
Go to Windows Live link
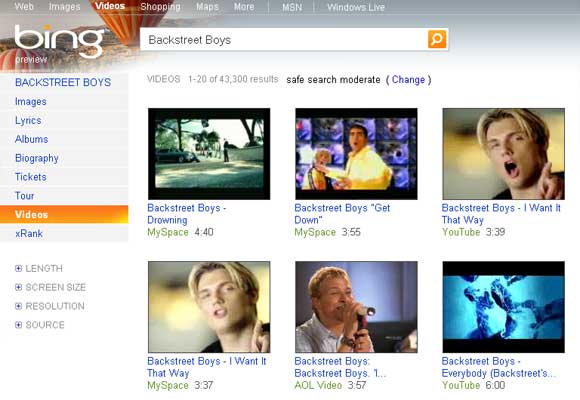click(356, 7)
